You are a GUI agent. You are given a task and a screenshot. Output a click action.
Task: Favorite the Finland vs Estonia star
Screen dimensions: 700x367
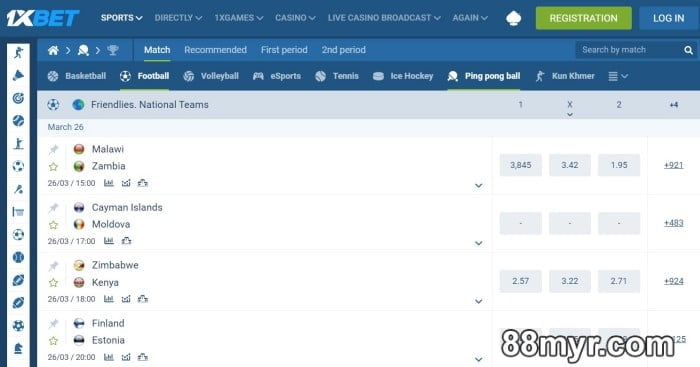point(54,341)
